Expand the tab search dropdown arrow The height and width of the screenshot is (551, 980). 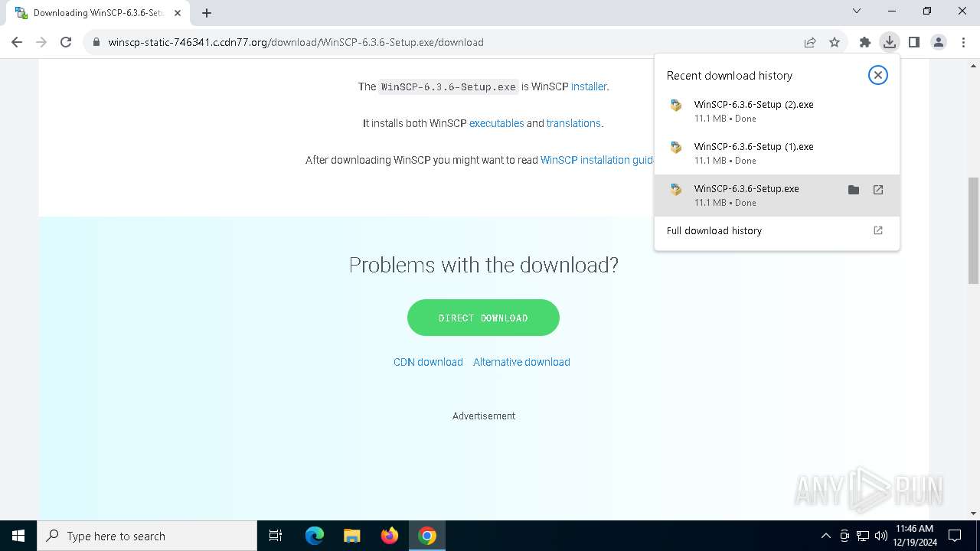click(x=857, y=11)
